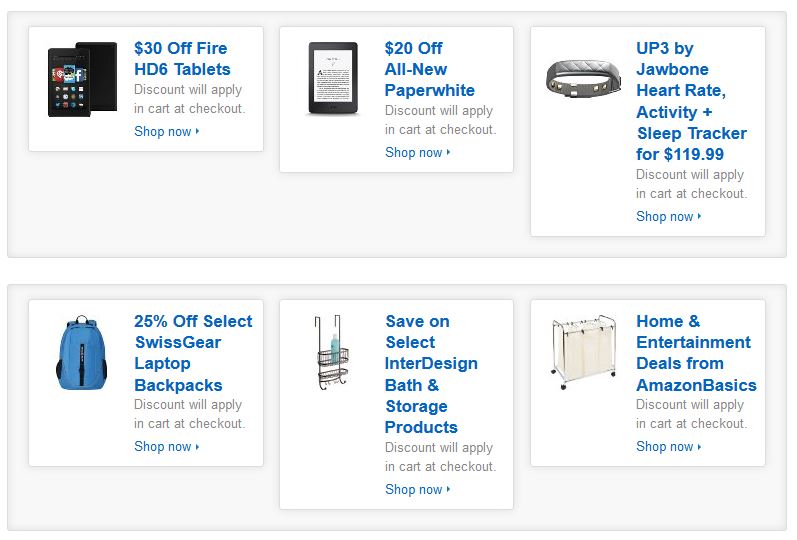This screenshot has height=540, width=797.
Task: Click the Fire HD6 tablet image
Action: pyautogui.click(x=82, y=80)
